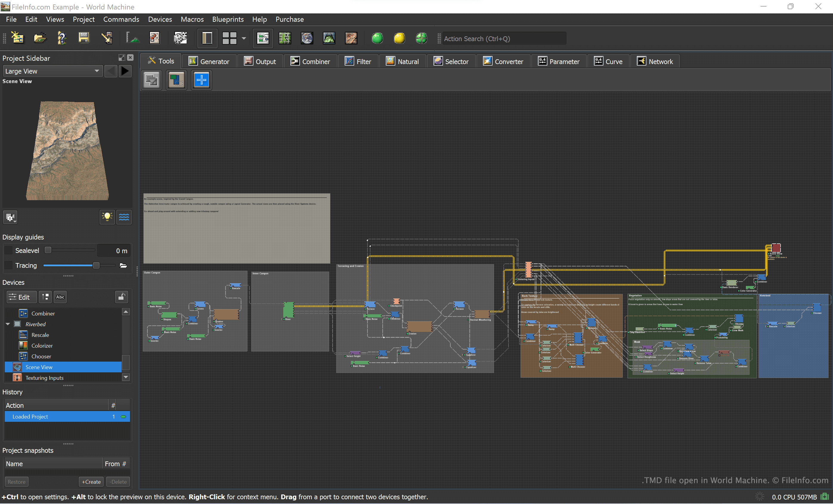Image resolution: width=833 pixels, height=504 pixels.
Task: Switch to the Output tab
Action: 260,61
